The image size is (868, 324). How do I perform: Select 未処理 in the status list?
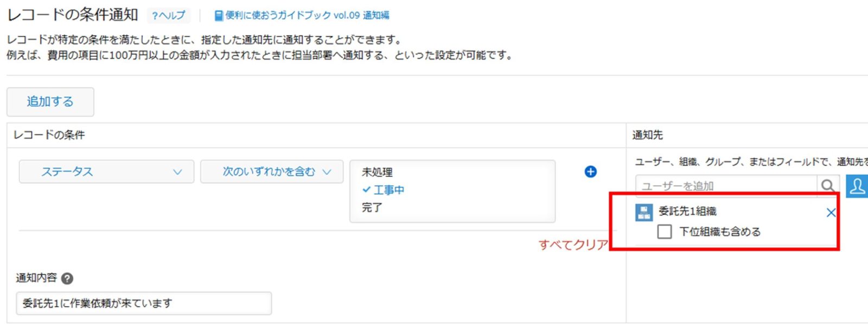tap(377, 172)
